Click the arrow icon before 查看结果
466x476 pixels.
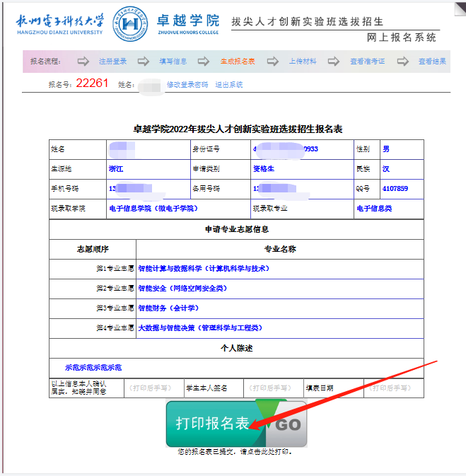[x=403, y=62]
